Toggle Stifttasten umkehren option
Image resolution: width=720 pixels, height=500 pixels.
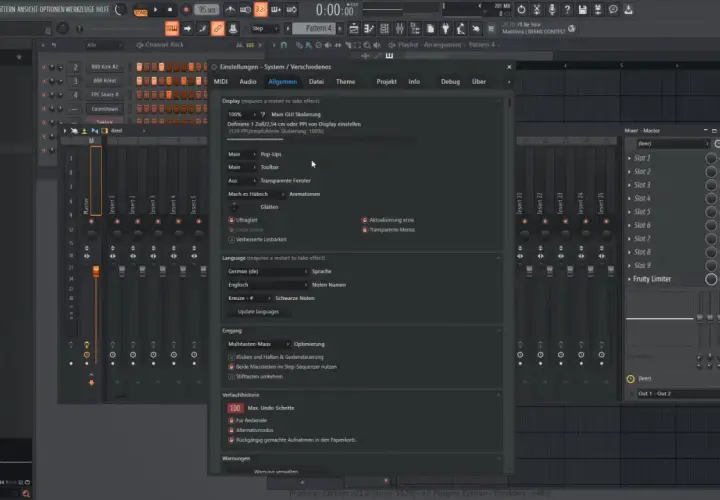[256, 376]
